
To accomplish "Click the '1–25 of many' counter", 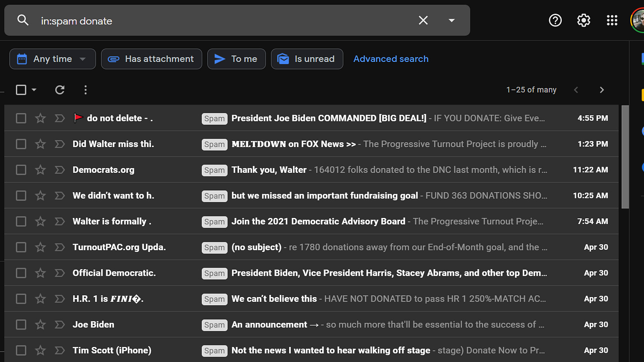I will pyautogui.click(x=531, y=90).
